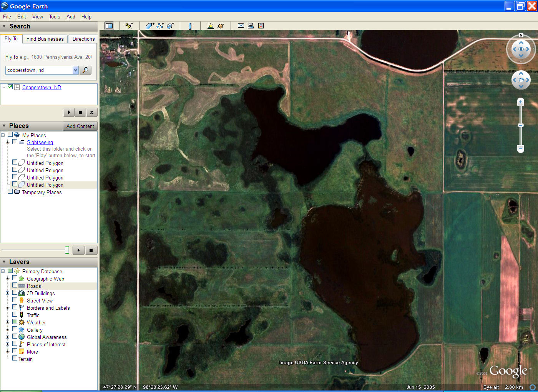Collapse the Search panel triangle
The width and height of the screenshot is (538, 392).
pos(4,26)
